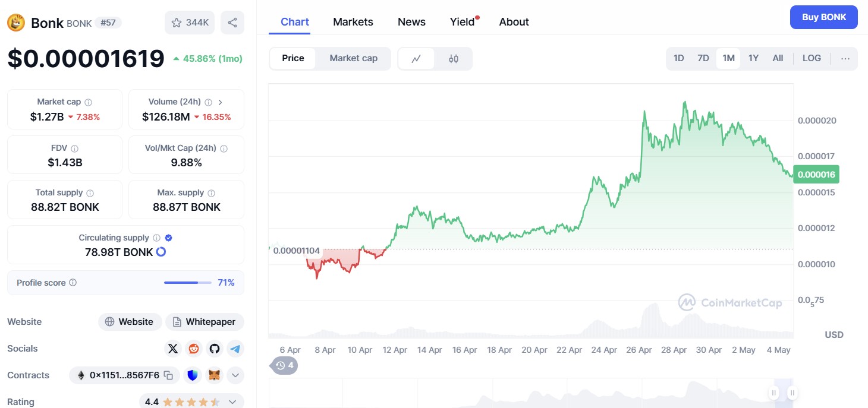Open chart more options ellipsis menu
Image resolution: width=868 pixels, height=408 pixels.
pyautogui.click(x=845, y=58)
